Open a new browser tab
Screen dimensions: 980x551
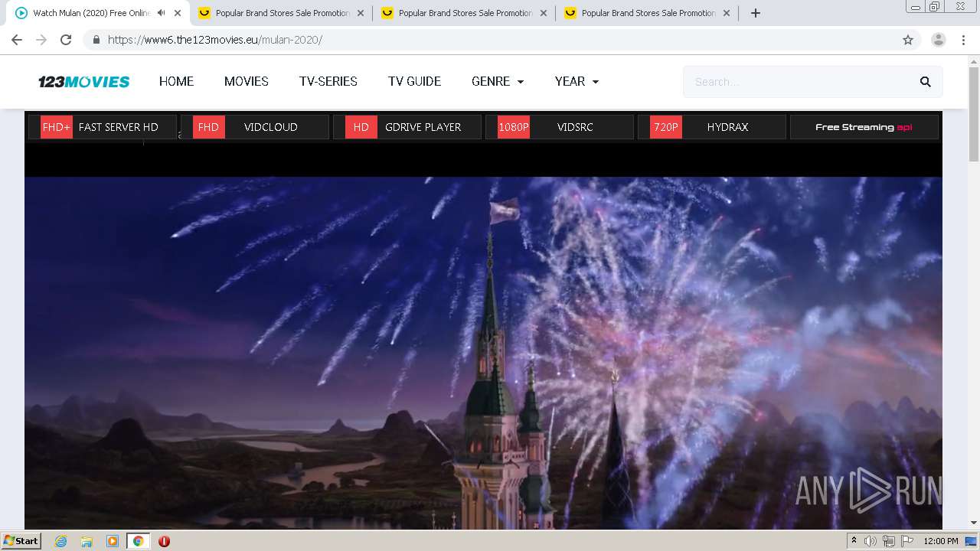tap(756, 13)
